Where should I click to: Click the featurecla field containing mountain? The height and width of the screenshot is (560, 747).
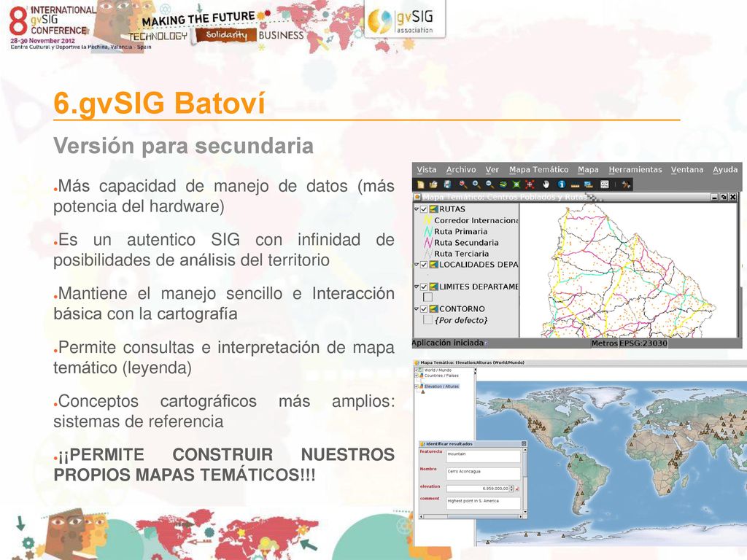[x=483, y=456]
